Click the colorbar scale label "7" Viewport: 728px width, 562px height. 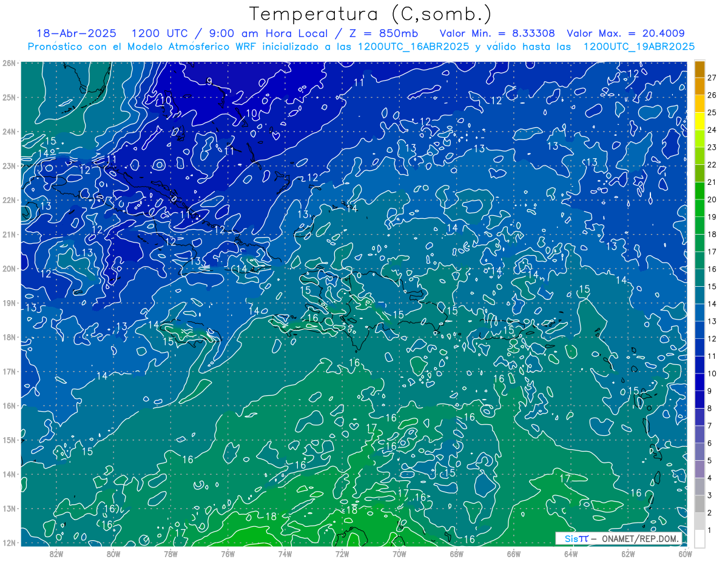(x=710, y=426)
